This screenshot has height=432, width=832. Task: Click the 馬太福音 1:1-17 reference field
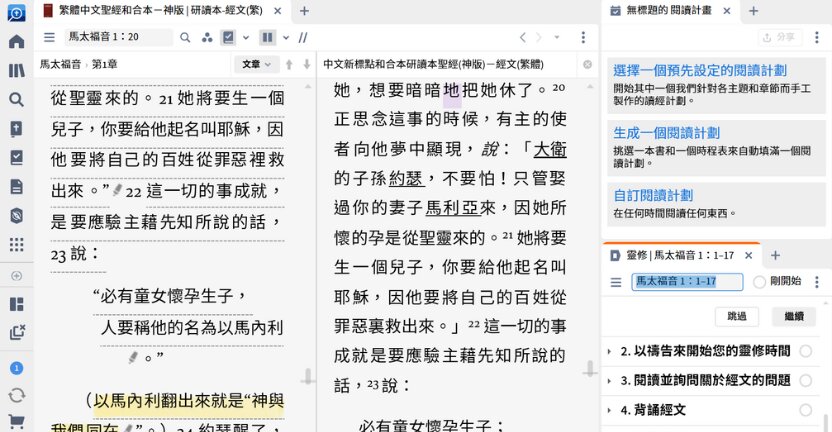tap(687, 281)
